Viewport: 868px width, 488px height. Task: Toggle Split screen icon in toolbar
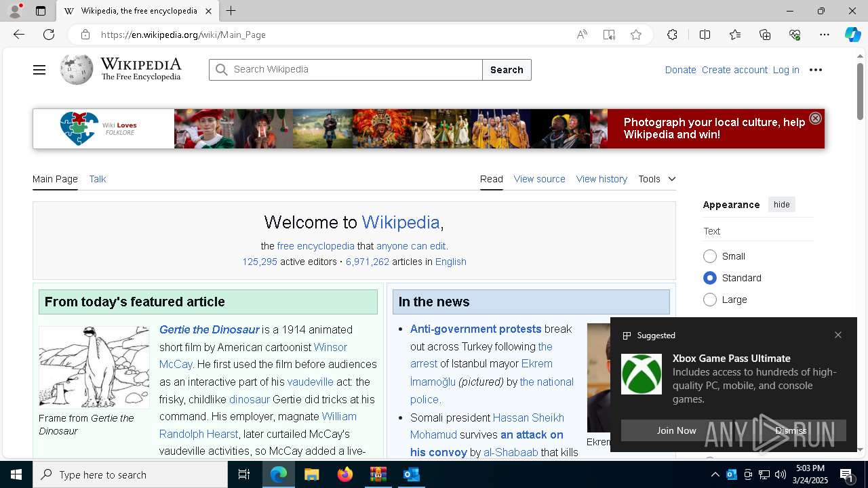pos(705,35)
